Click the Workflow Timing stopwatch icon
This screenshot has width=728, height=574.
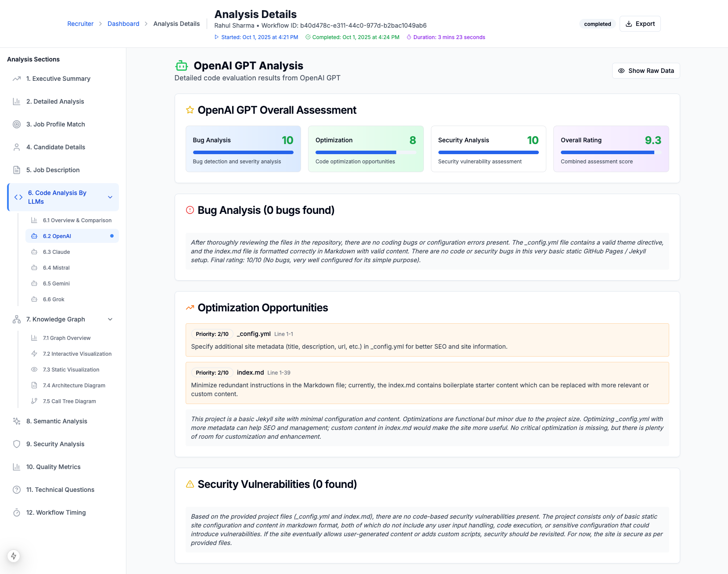coord(17,513)
